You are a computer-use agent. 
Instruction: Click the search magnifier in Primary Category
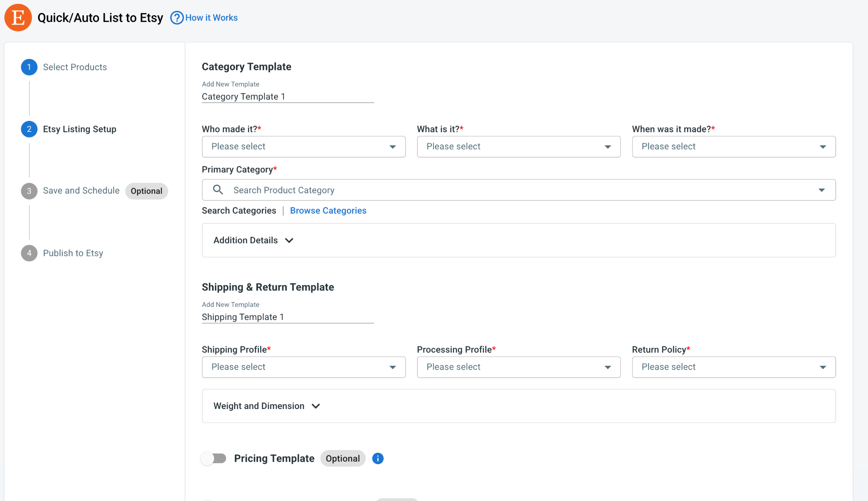(x=218, y=190)
